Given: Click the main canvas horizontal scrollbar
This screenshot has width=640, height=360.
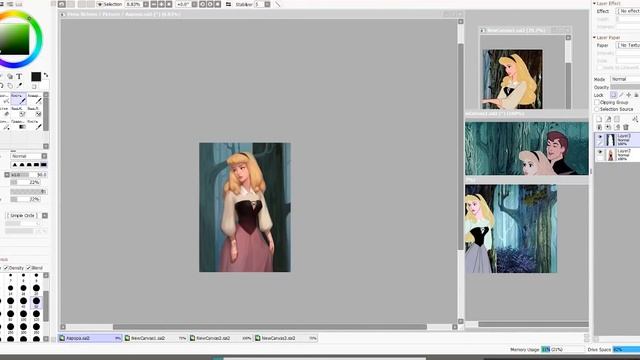Looking at the screenshot, I should click(269, 327).
